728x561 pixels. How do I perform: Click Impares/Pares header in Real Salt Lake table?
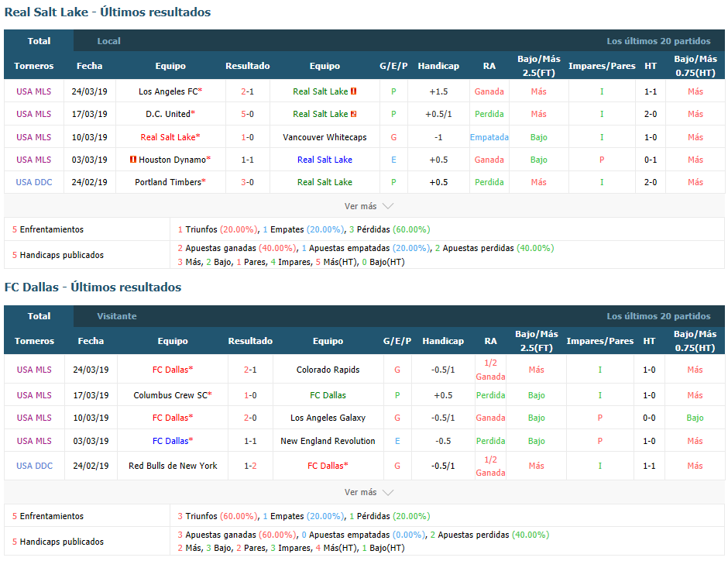tap(602, 66)
